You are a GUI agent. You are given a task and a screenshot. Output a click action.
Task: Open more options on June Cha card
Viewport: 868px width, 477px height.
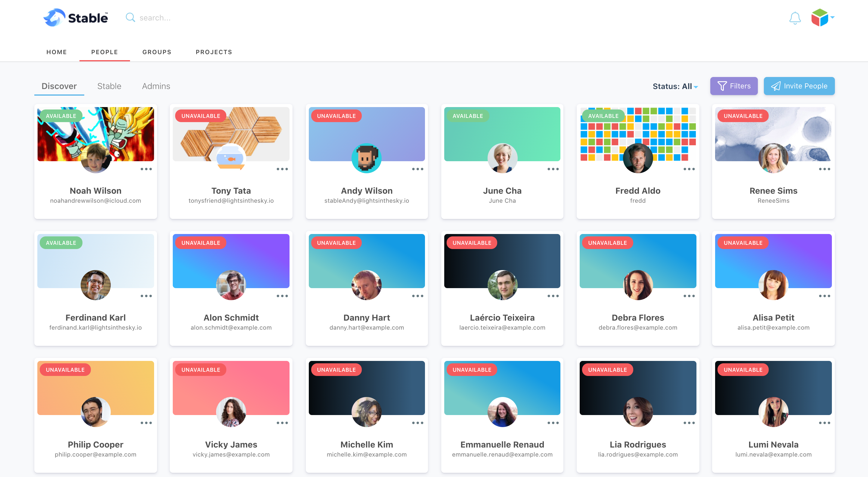coord(553,169)
